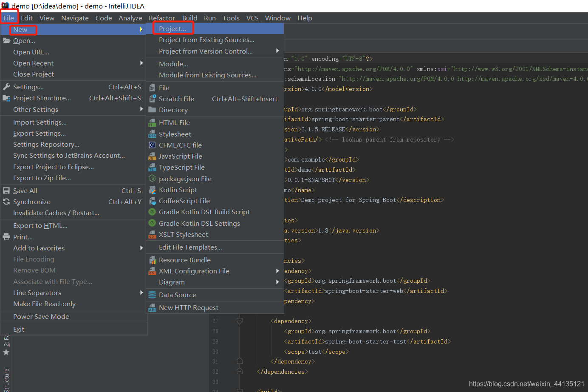Click the Print printer icon
Image resolution: width=588 pixels, height=392 pixels.
6,237
